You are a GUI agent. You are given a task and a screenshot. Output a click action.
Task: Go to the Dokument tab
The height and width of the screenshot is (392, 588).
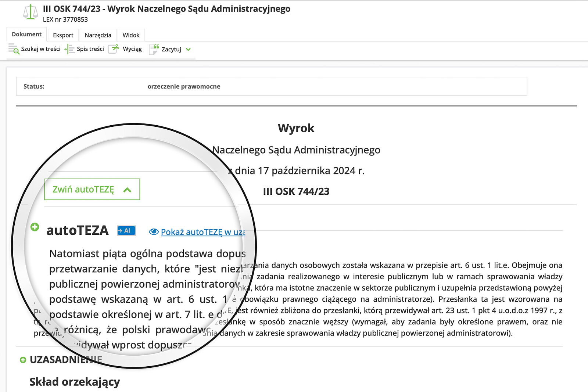26,35
